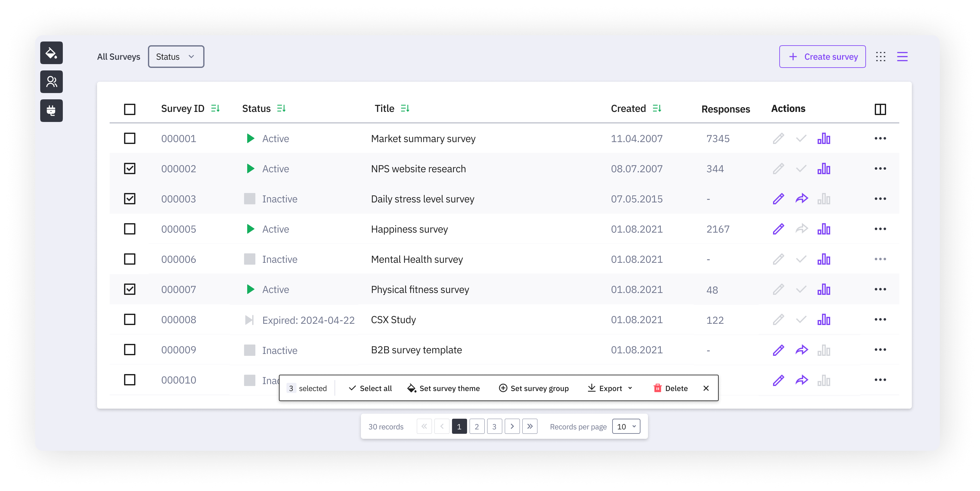Activate the Daily stress level survey

click(x=802, y=199)
